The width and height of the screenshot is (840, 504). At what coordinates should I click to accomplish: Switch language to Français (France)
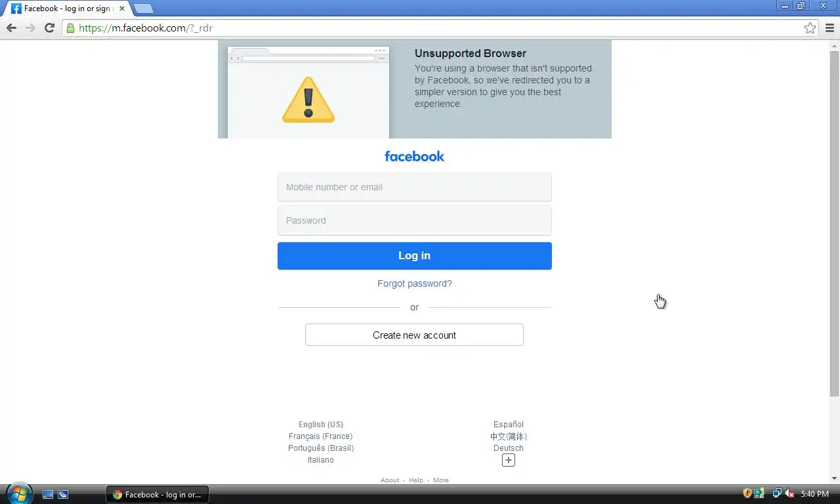coord(321,436)
